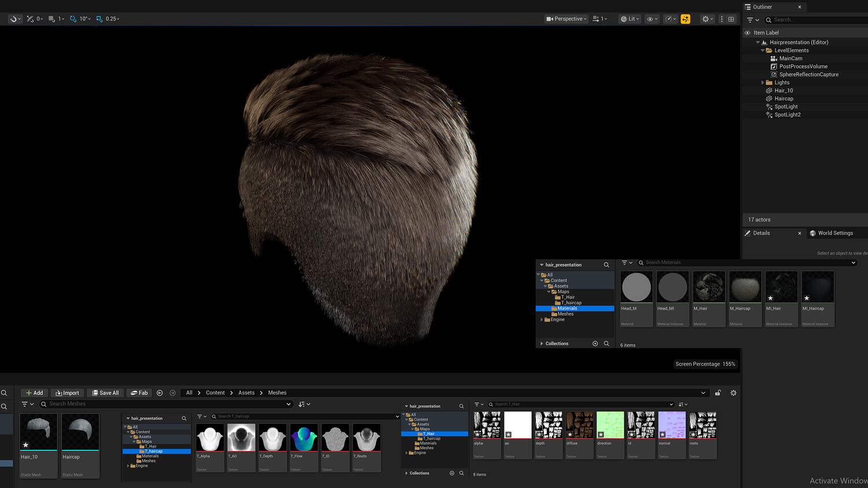This screenshot has width=868, height=488.
Task: Click add collection plus icon
Action: tap(595, 343)
